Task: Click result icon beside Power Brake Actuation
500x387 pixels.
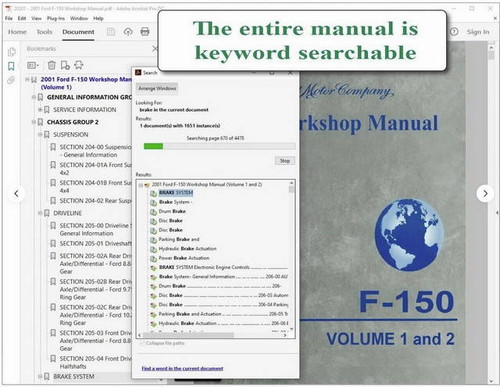Action: click(x=153, y=259)
